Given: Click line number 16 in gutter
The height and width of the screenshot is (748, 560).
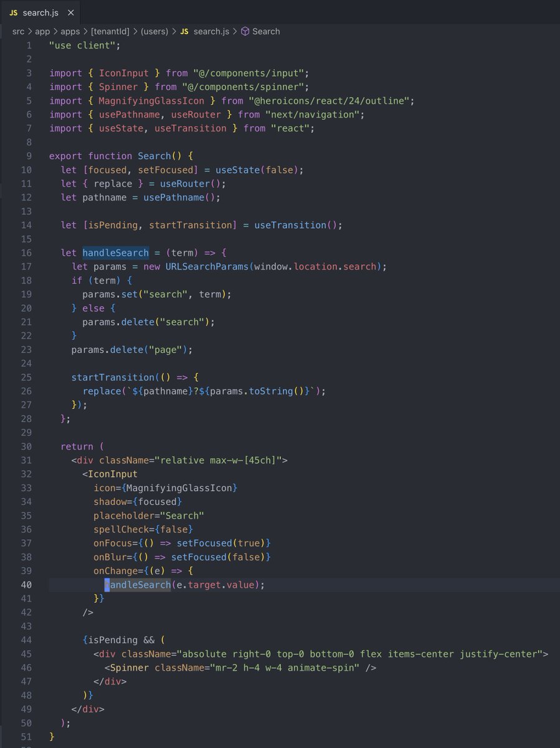Looking at the screenshot, I should (26, 252).
